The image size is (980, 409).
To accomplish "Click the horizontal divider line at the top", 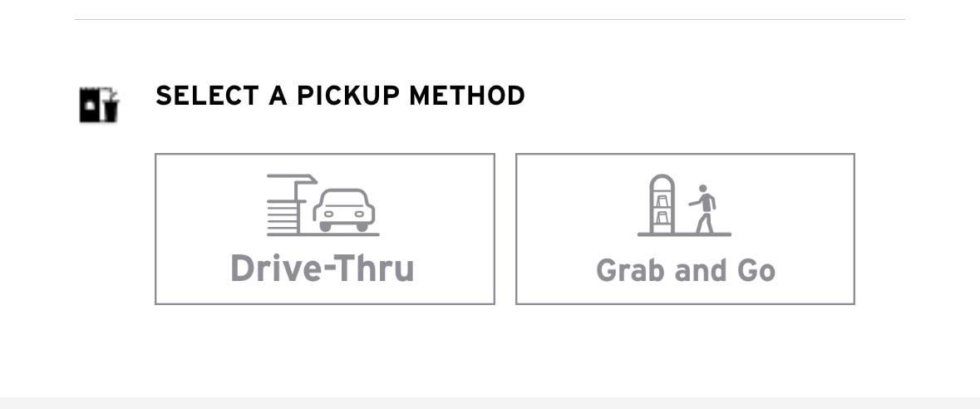I will [x=490, y=19].
